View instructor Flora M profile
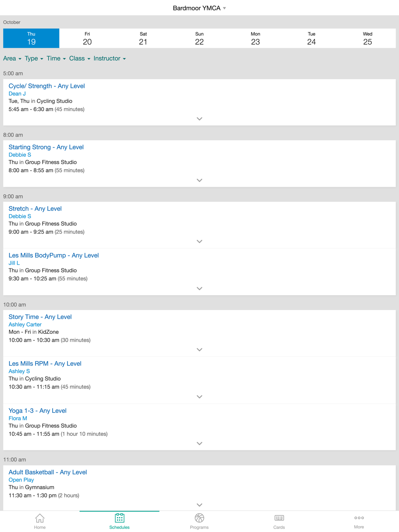Viewport: 399px width, 532px height. [18, 418]
